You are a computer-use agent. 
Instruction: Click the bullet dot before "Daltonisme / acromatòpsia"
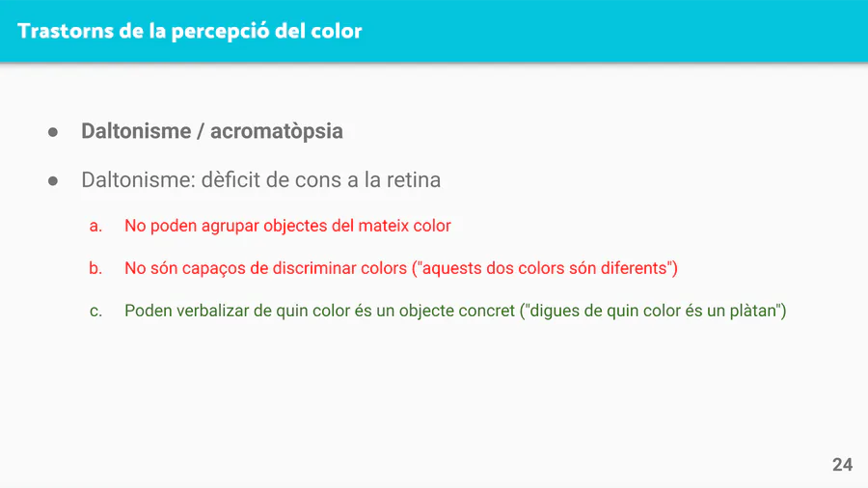pos(54,132)
